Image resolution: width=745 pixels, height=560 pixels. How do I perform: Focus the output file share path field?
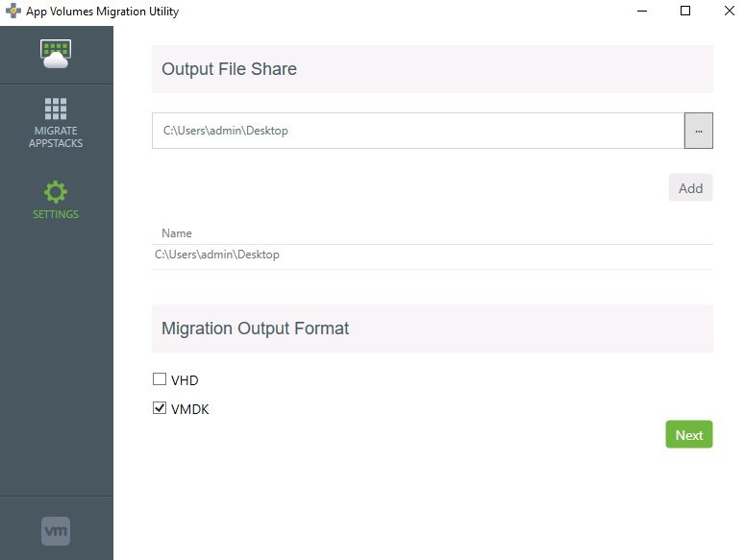pos(418,131)
